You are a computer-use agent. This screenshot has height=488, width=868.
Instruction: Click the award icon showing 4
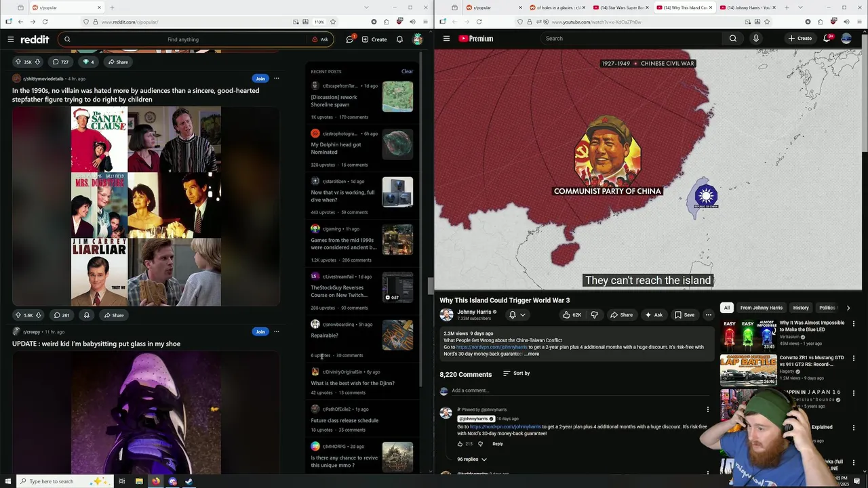(89, 62)
